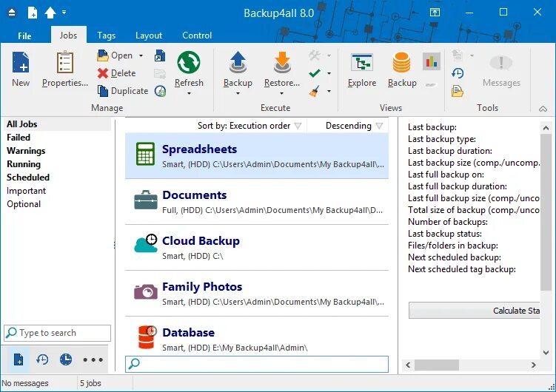Open job Properties clipboard icon

[x=65, y=63]
